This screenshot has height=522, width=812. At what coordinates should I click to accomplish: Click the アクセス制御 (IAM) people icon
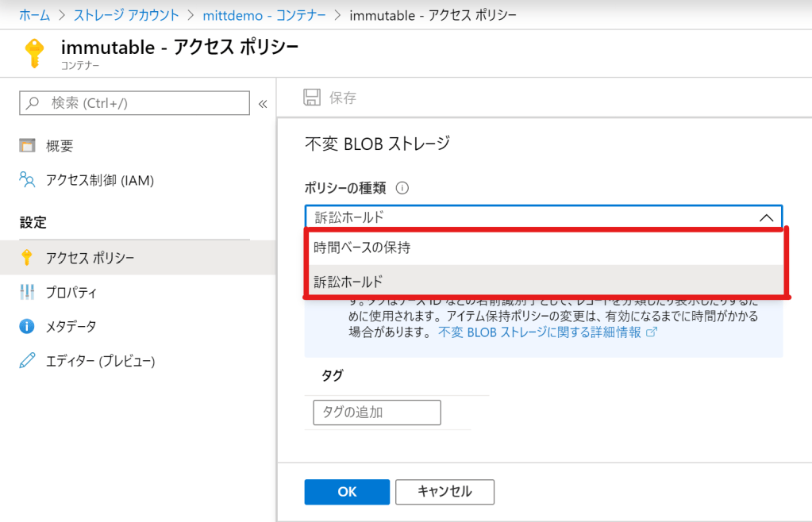28,179
